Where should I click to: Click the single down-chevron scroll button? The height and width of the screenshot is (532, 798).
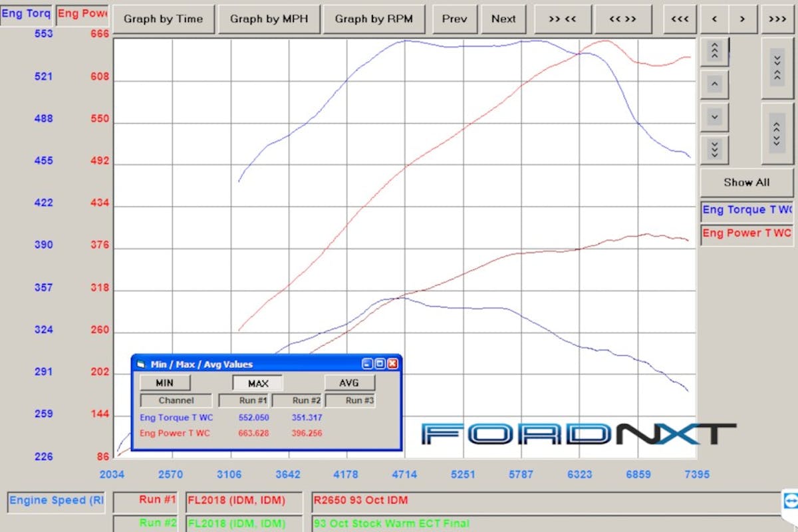714,117
